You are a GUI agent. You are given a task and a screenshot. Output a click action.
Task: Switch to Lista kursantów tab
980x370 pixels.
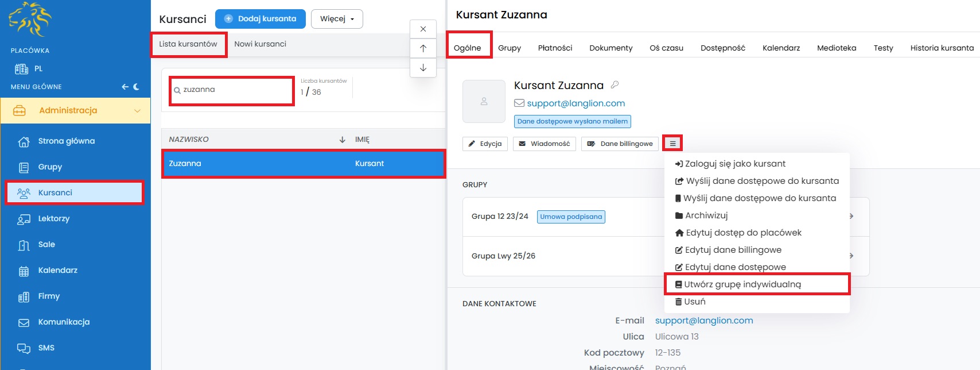point(188,44)
